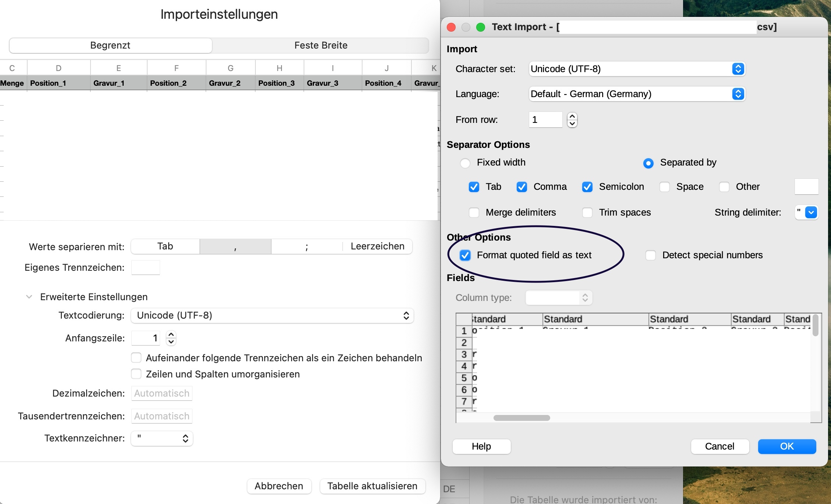Select the Leerzeichen separator segment

[377, 246]
